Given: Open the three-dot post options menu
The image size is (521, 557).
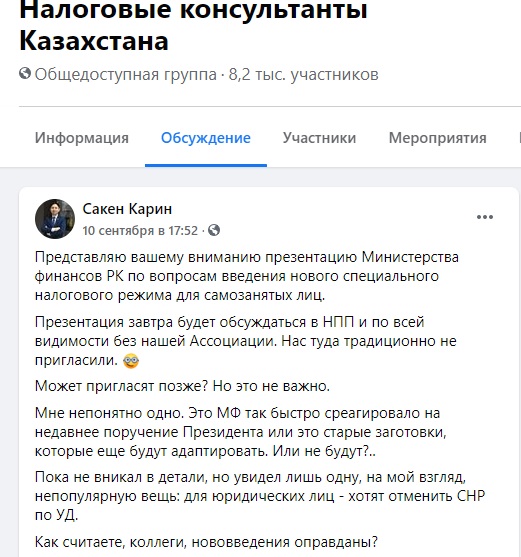Looking at the screenshot, I should [x=485, y=217].
